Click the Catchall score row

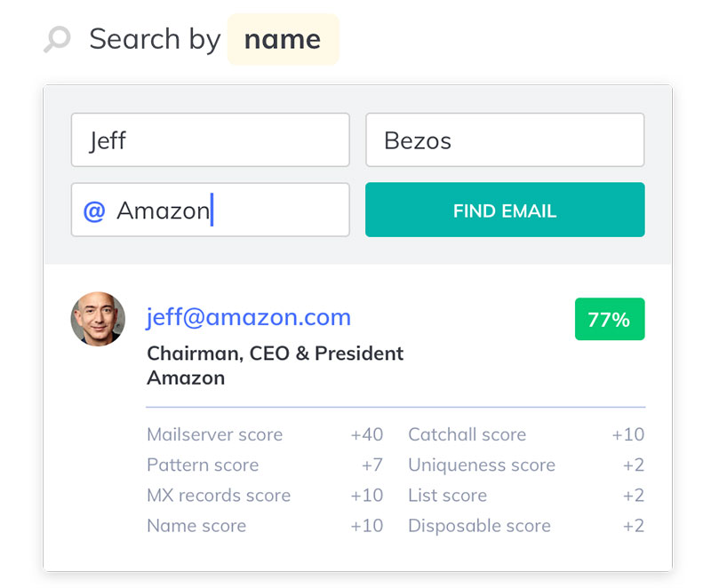526,434
